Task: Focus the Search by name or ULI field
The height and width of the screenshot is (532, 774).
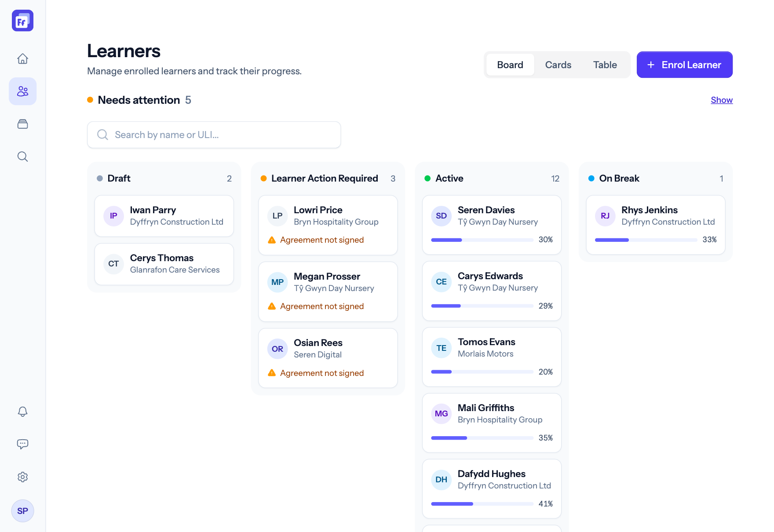Action: [214, 135]
